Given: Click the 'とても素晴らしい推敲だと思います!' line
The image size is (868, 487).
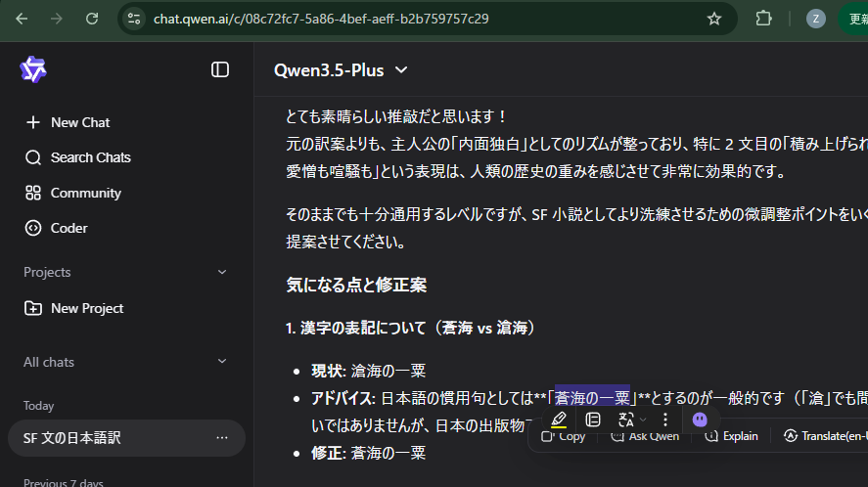Looking at the screenshot, I should point(396,116).
